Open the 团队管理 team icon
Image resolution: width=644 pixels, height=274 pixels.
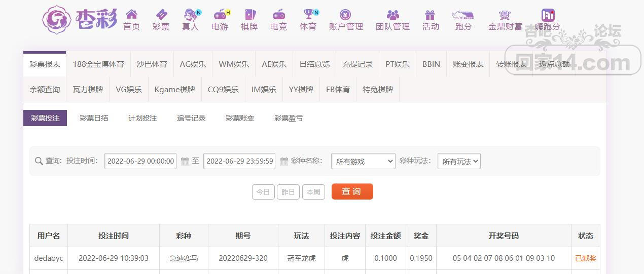click(x=392, y=15)
